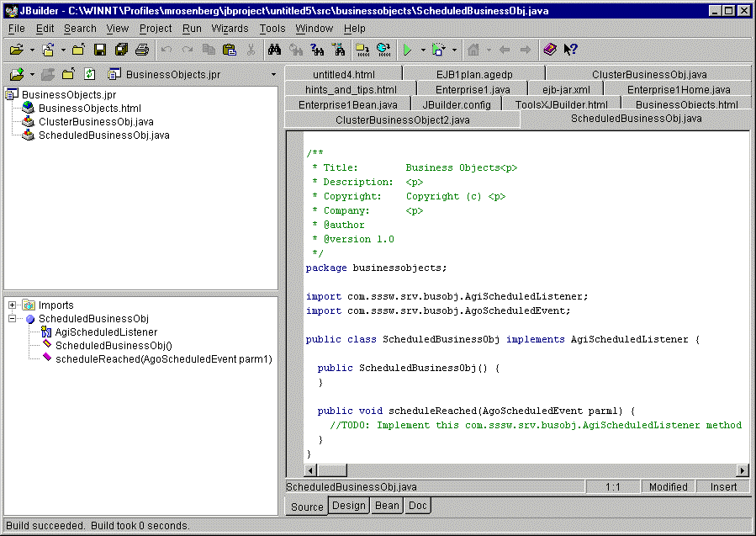The height and width of the screenshot is (536, 756).
Task: Click the Redo arrow icon
Action: (188, 50)
